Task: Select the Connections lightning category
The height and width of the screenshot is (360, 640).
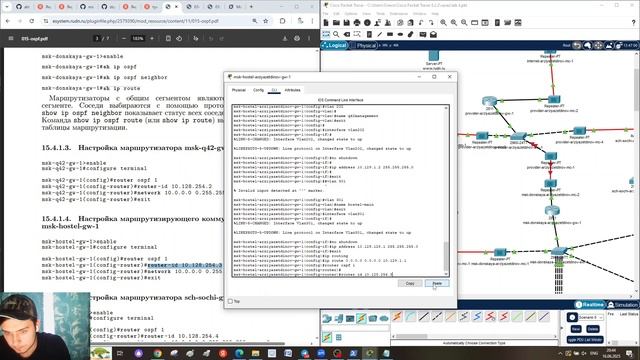Action: [x=361, y=318]
